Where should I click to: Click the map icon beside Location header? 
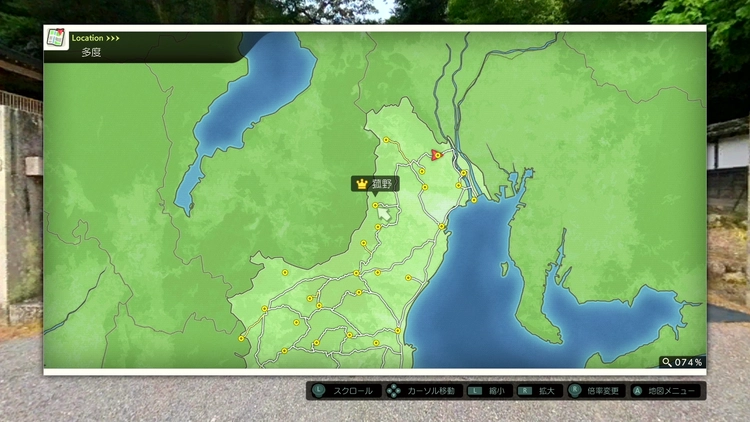point(56,39)
